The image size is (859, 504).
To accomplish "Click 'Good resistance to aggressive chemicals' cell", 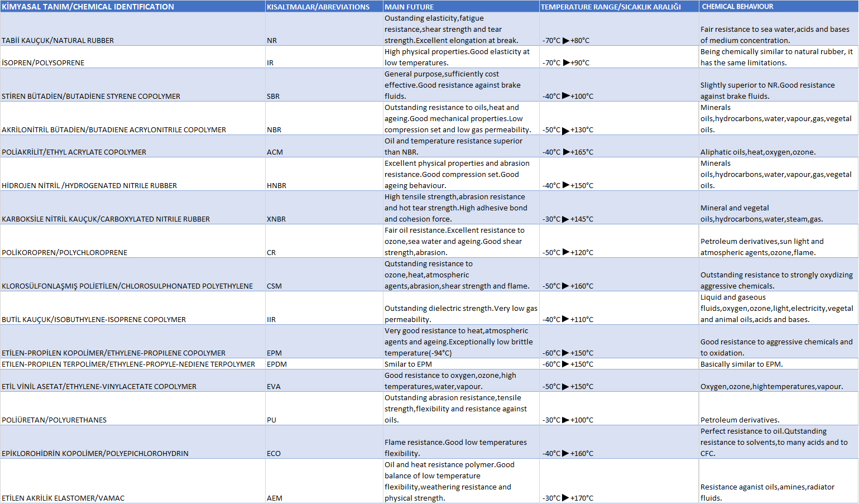I will 779,342.
